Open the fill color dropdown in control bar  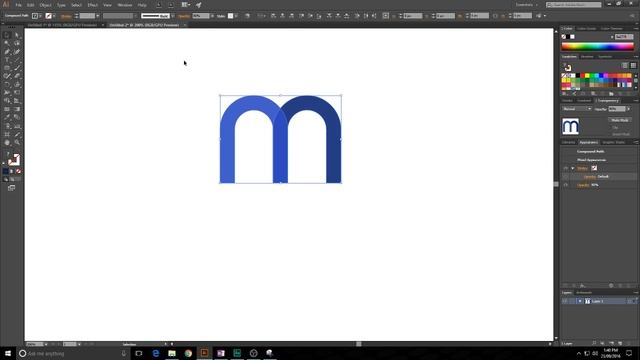[40, 16]
